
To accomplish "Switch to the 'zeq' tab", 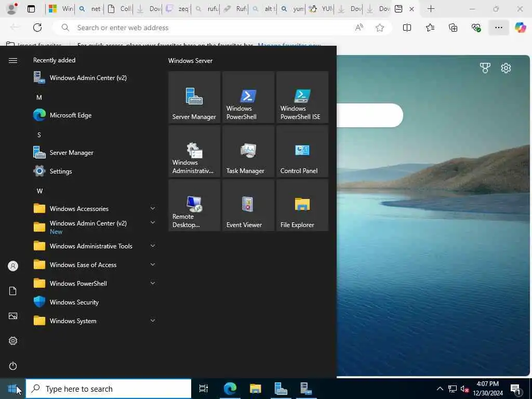I will tap(177, 9).
